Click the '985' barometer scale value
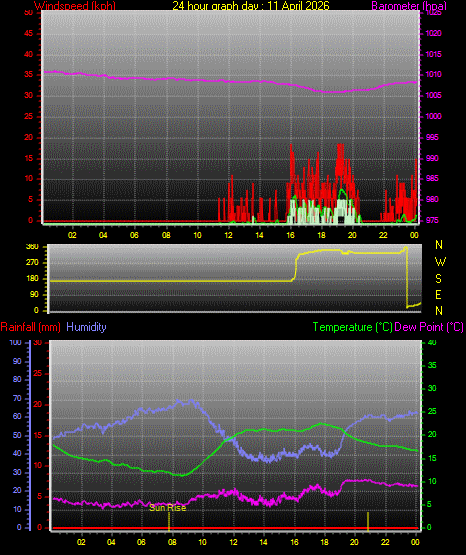 pyautogui.click(x=432, y=178)
